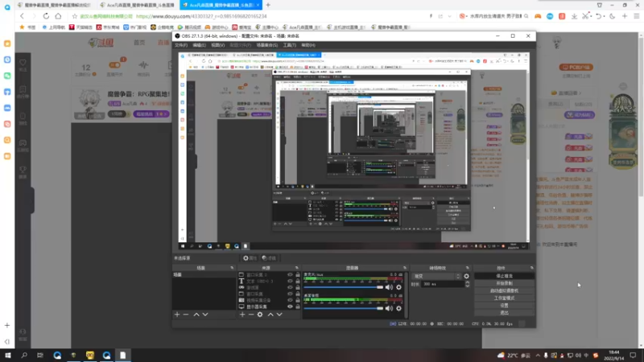The image size is (644, 362).
Task: Undock the Sources panel via header icon
Action: (296, 268)
